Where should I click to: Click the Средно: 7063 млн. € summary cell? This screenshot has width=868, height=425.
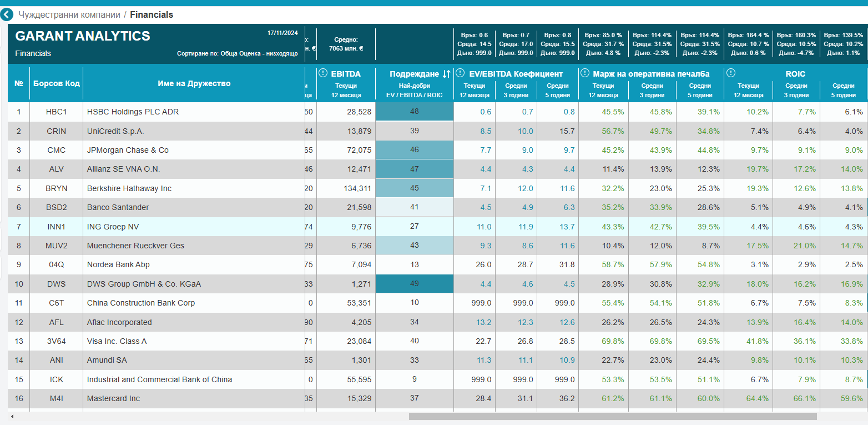[x=346, y=44]
